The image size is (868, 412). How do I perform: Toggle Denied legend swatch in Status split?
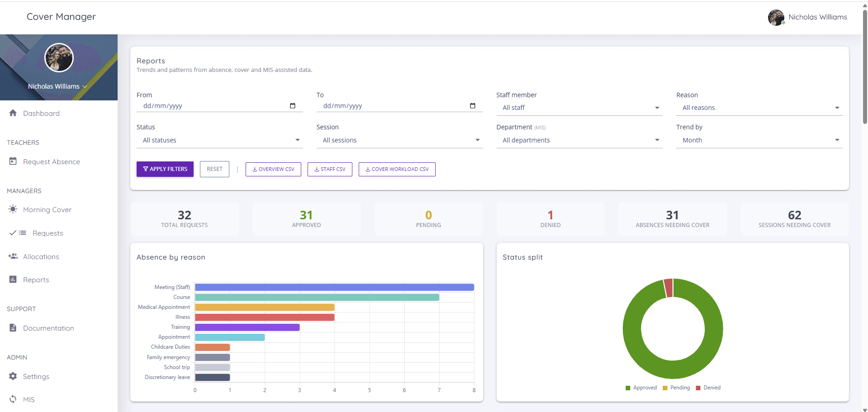pos(698,388)
